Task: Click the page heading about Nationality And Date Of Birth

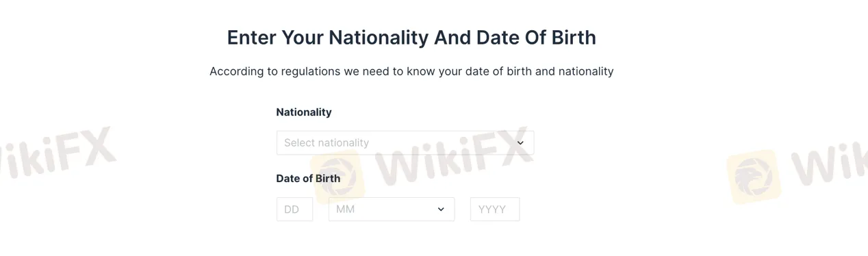Action: (x=411, y=37)
